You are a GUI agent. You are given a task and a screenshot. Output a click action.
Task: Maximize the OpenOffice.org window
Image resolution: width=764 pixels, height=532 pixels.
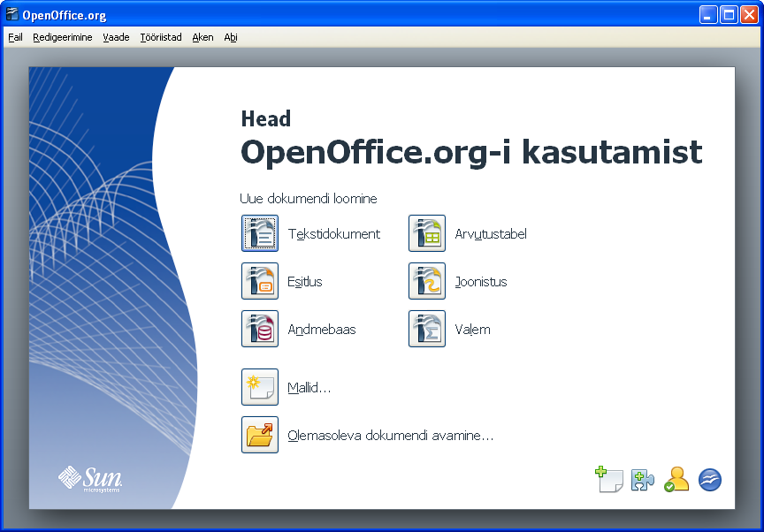tap(729, 15)
